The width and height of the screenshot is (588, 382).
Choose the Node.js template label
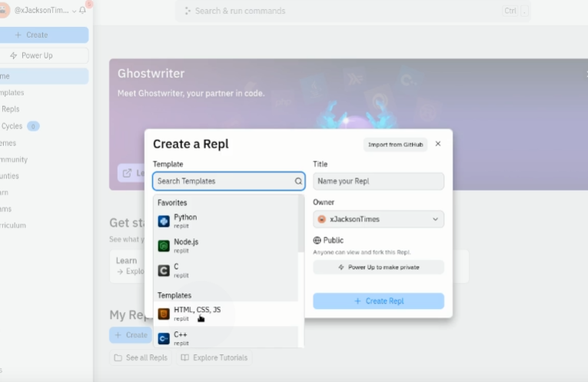pyautogui.click(x=186, y=242)
